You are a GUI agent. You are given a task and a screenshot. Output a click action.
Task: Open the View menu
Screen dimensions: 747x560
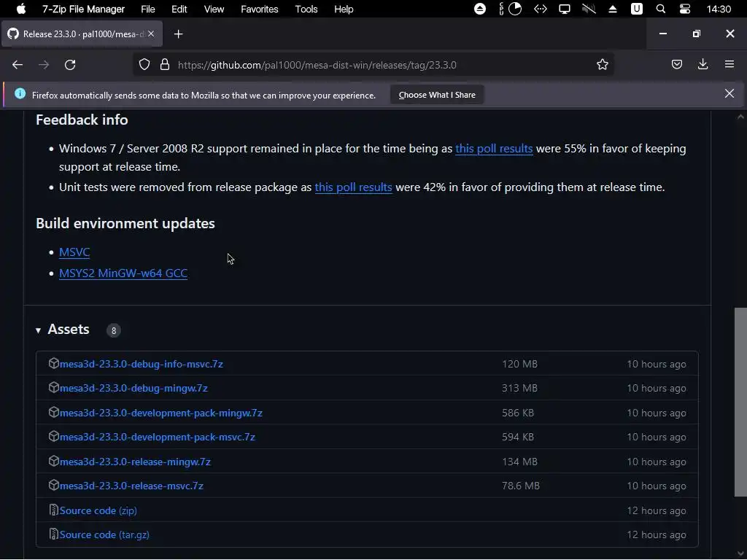[214, 9]
